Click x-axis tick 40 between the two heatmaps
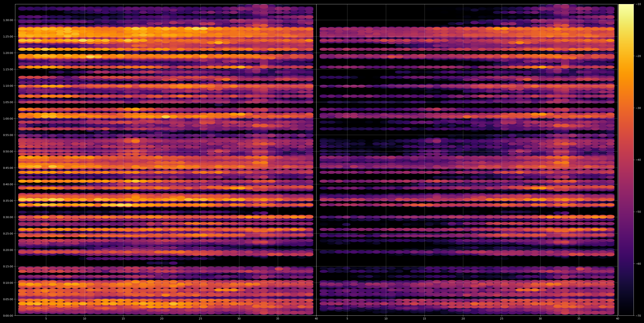The width and height of the screenshot is (644, 323). click(x=316, y=319)
